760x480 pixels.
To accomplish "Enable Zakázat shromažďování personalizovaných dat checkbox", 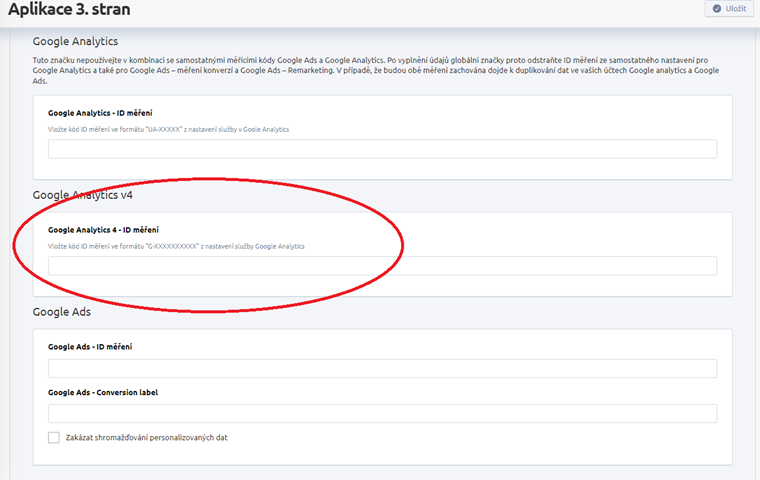I will coord(54,437).
